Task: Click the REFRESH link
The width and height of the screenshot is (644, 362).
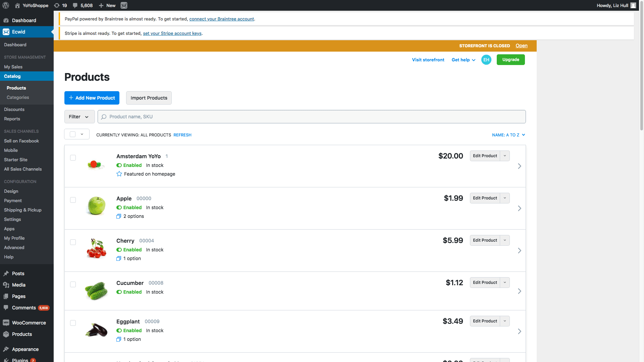Action: [182, 135]
